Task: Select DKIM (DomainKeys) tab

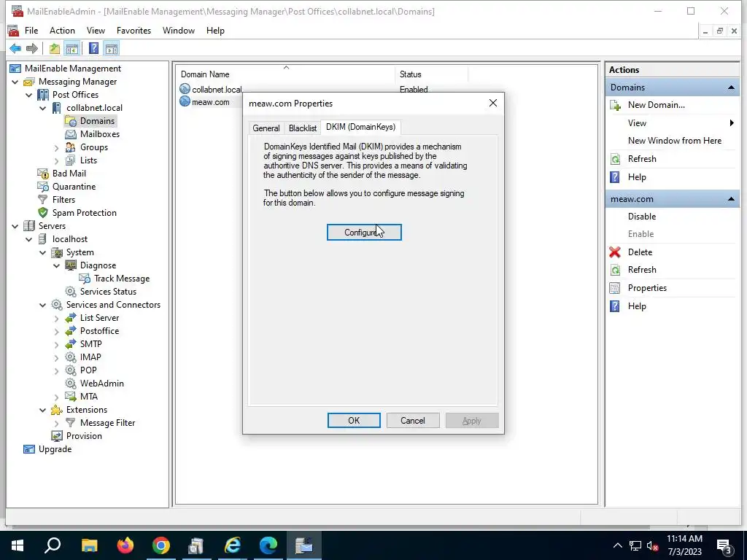Action: [360, 127]
